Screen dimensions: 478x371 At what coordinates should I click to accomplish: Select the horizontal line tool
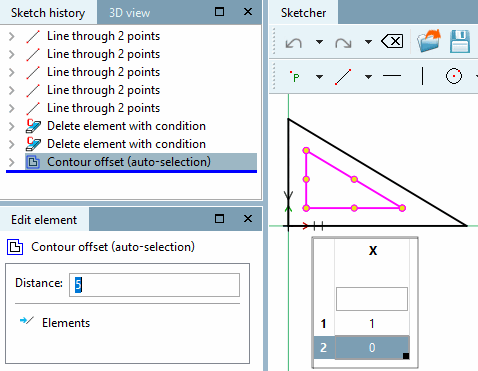pyautogui.click(x=392, y=76)
